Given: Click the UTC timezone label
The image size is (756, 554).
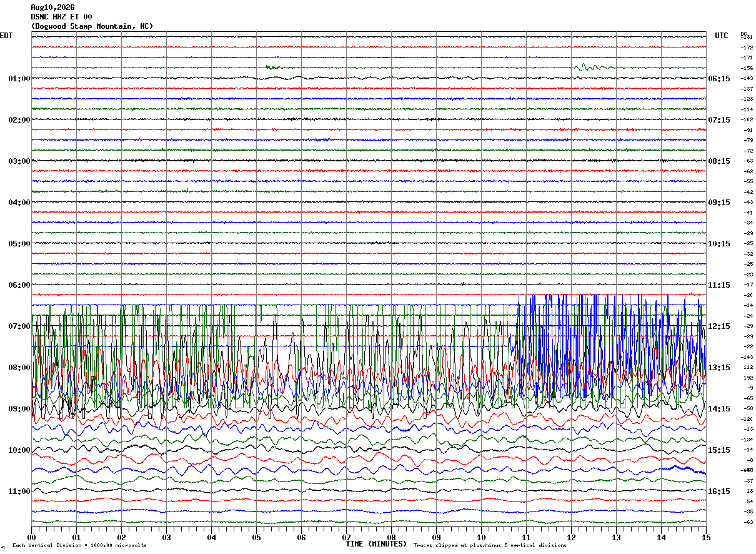Looking at the screenshot, I should pyautogui.click(x=722, y=36).
